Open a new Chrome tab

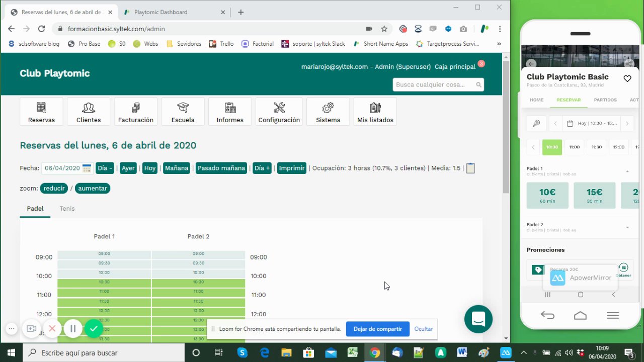(240, 12)
